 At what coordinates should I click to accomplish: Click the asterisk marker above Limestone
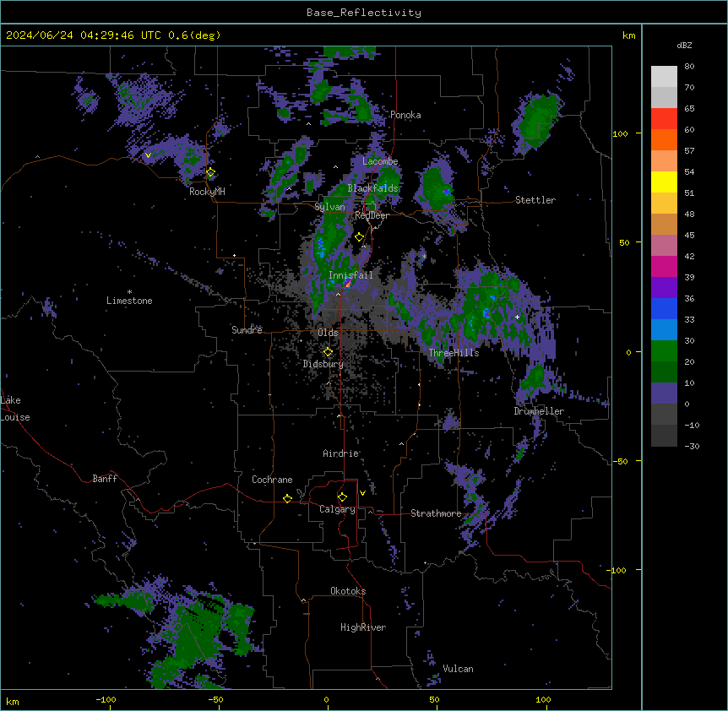129,292
